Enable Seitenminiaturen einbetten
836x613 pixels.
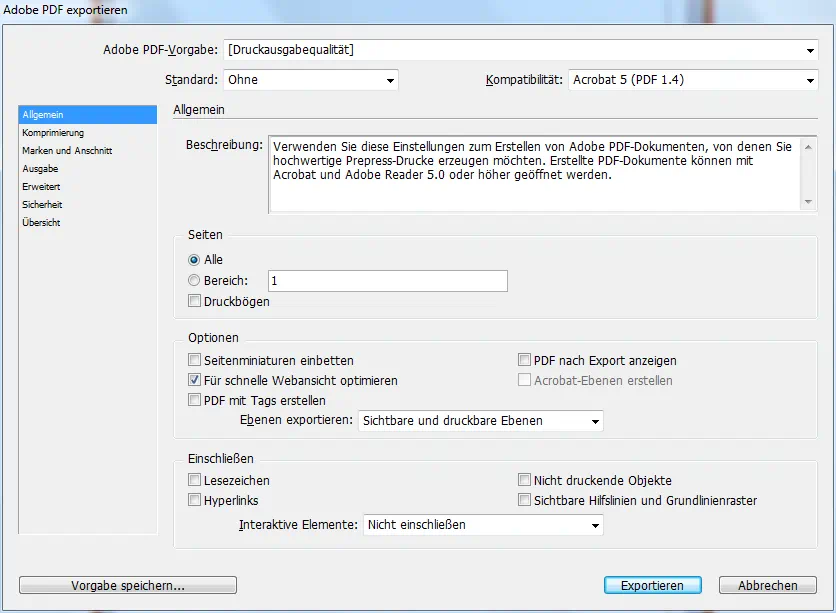tap(195, 360)
